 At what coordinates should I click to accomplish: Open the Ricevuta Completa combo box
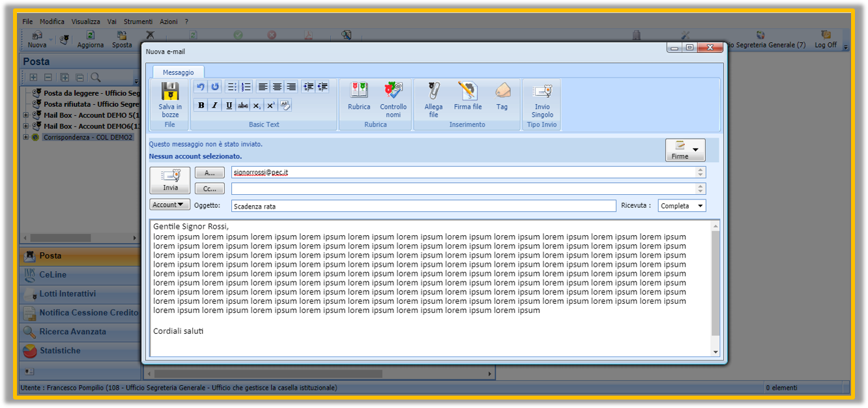[682, 206]
